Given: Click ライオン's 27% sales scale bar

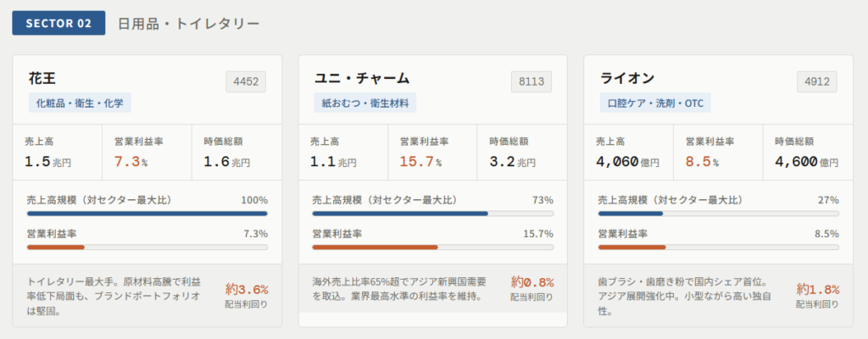Looking at the screenshot, I should coord(718,214).
